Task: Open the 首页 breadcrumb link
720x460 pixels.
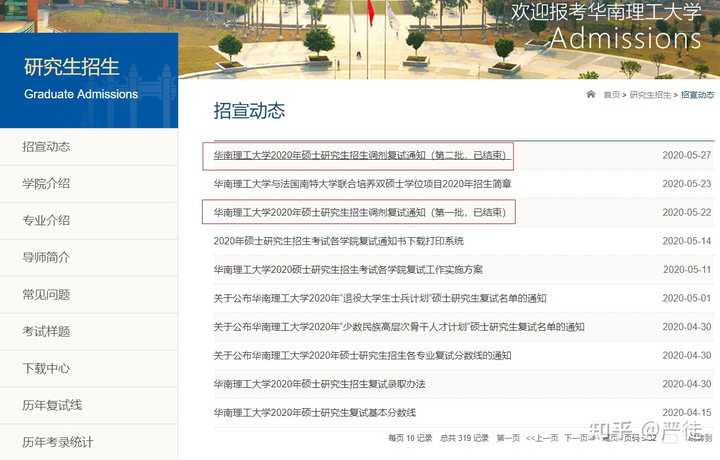Action: tap(611, 95)
